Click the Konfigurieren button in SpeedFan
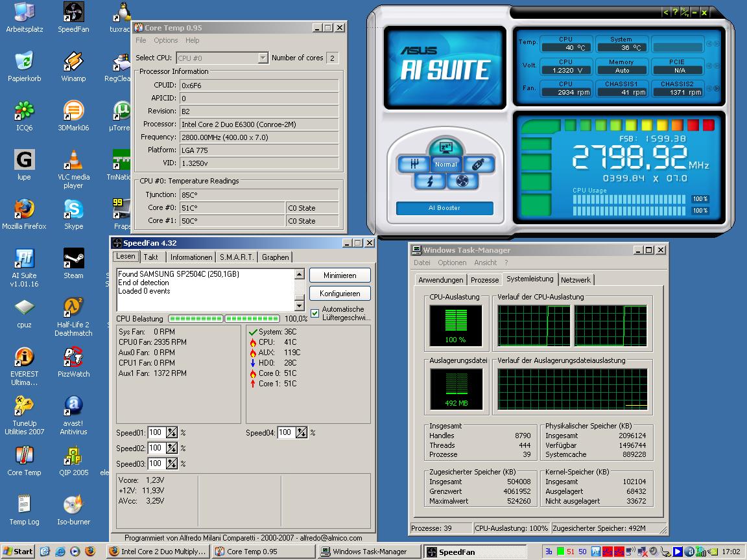The image size is (747, 560). pyautogui.click(x=340, y=294)
